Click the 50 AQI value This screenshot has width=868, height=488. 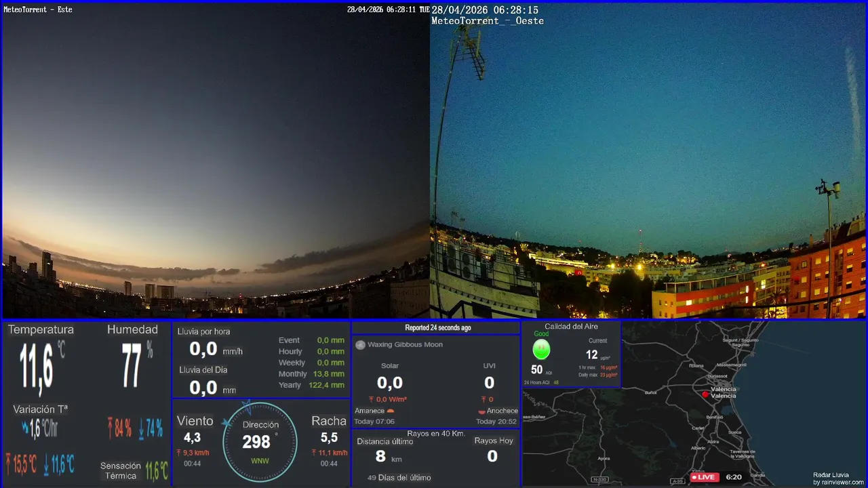pos(536,370)
